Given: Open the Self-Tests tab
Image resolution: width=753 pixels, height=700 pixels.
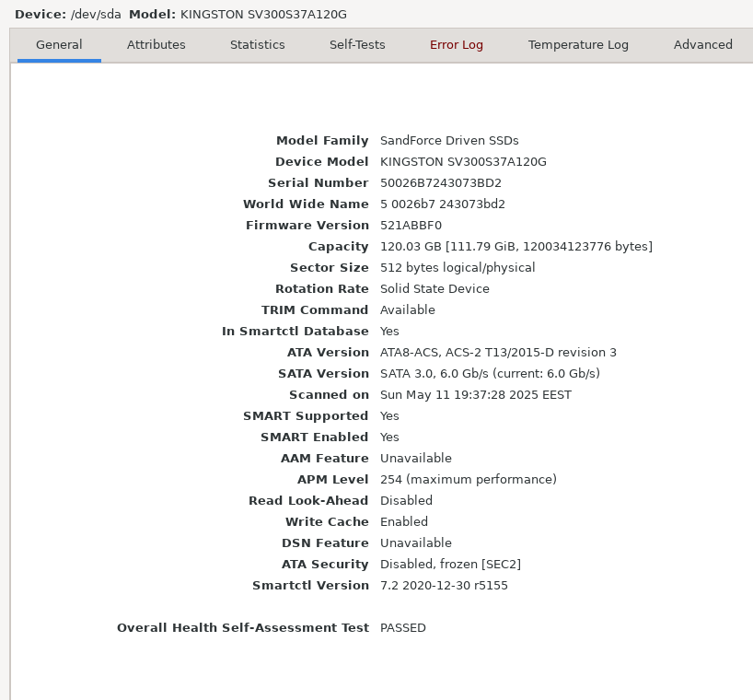Looking at the screenshot, I should pyautogui.click(x=357, y=45).
